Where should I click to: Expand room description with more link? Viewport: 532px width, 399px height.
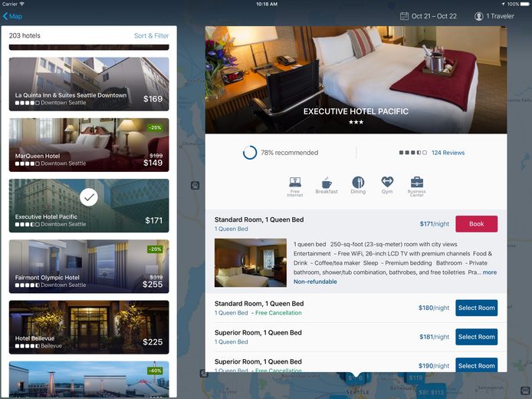490,272
